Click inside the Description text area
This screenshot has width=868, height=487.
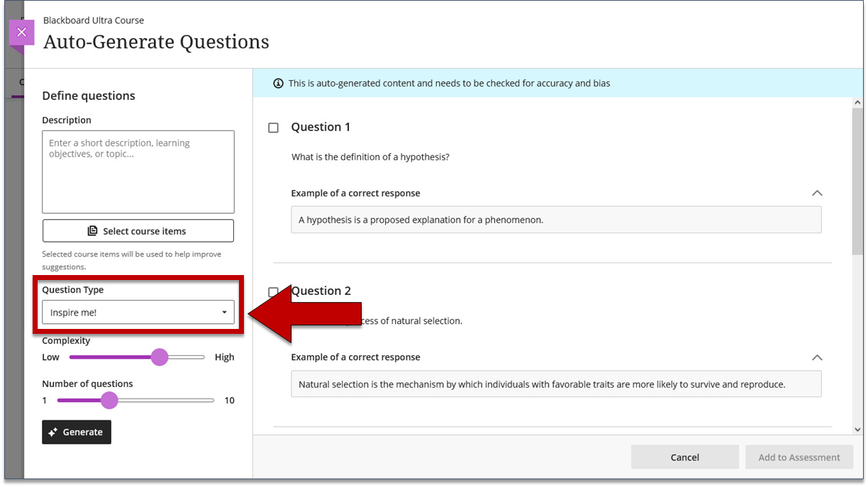(x=138, y=172)
